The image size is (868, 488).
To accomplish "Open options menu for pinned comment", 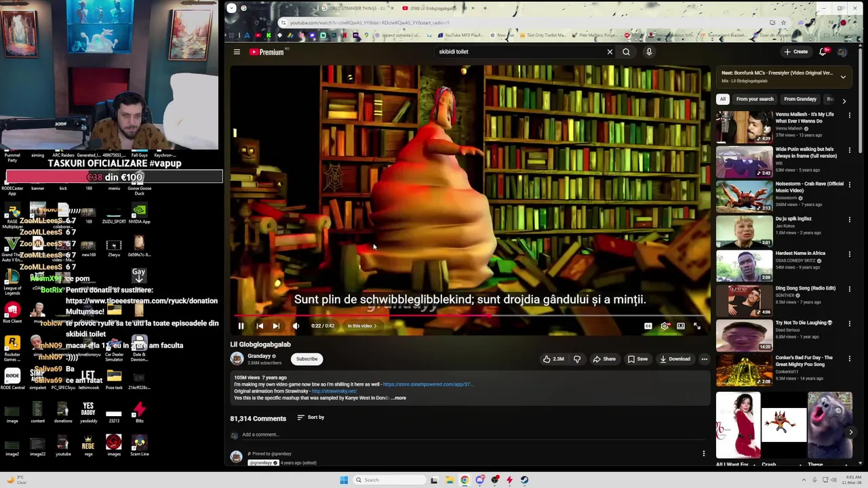I will (703, 453).
